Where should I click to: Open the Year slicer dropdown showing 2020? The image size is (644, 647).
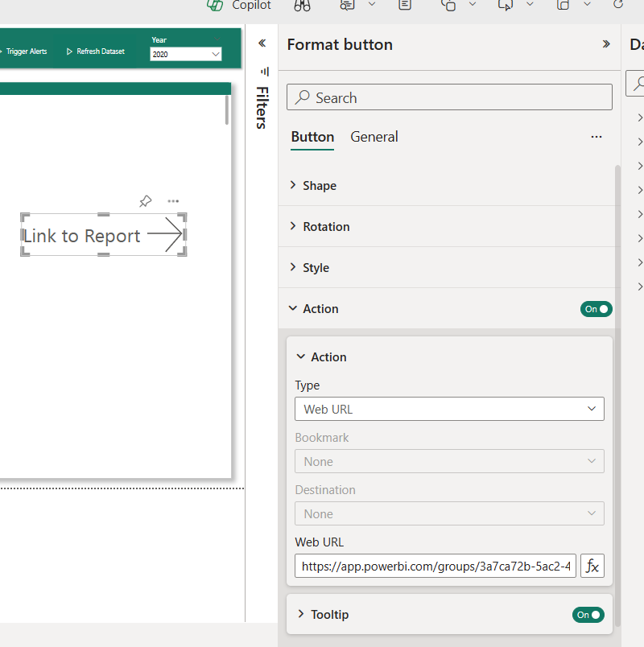(x=185, y=54)
